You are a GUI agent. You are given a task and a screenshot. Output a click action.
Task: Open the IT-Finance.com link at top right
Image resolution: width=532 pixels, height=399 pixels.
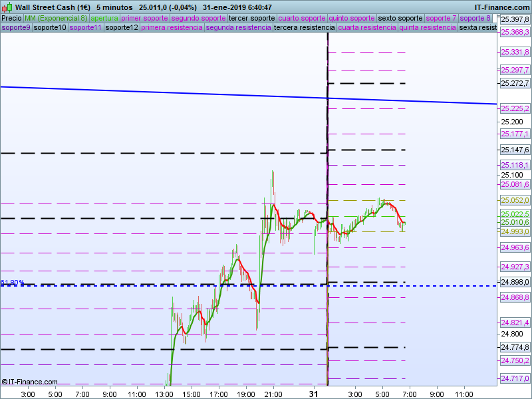point(501,7)
